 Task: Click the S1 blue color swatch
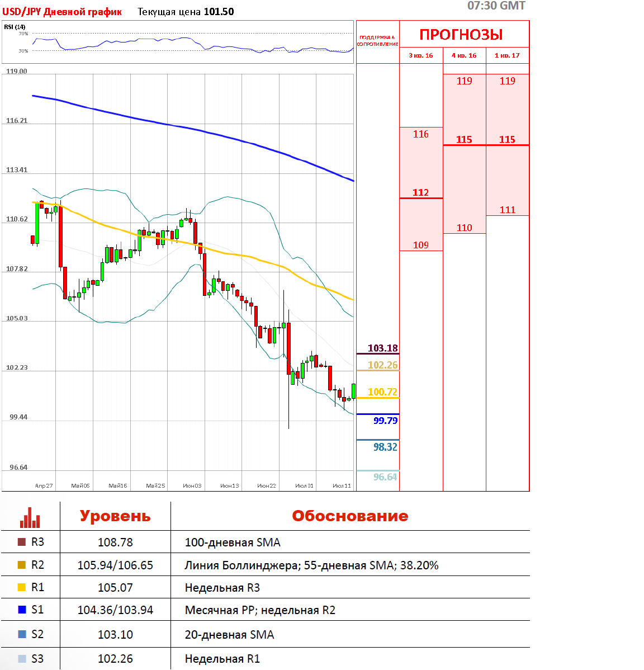coord(22,610)
